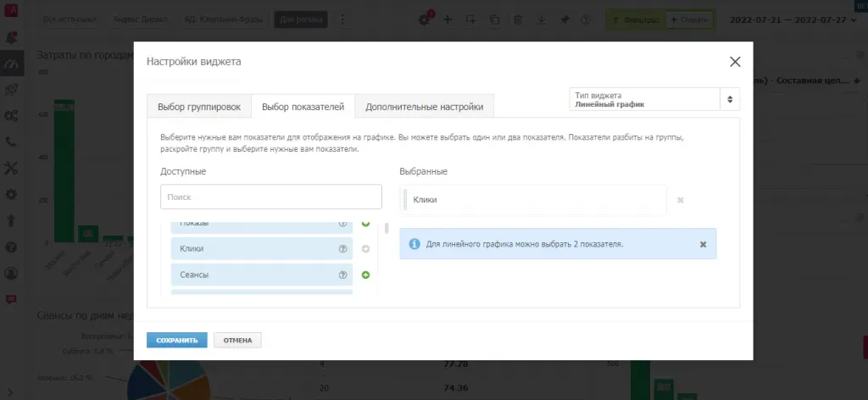Click the copy dashboard icon
Viewport: 868px width, 400px height.
coord(494,19)
